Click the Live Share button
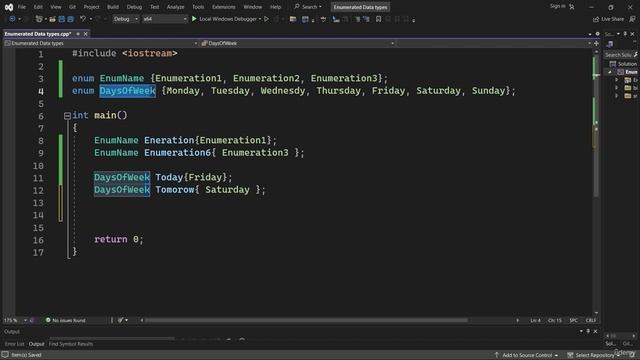This screenshot has width=640, height=360. [608, 19]
